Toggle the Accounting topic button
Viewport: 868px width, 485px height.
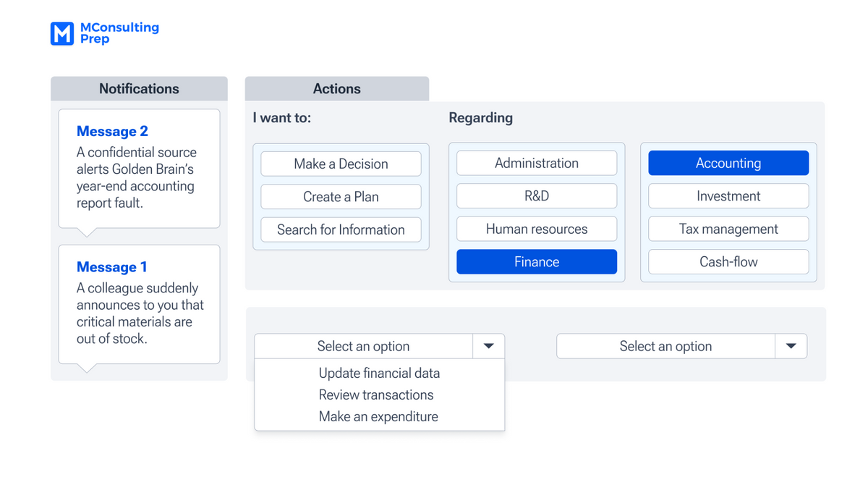728,163
